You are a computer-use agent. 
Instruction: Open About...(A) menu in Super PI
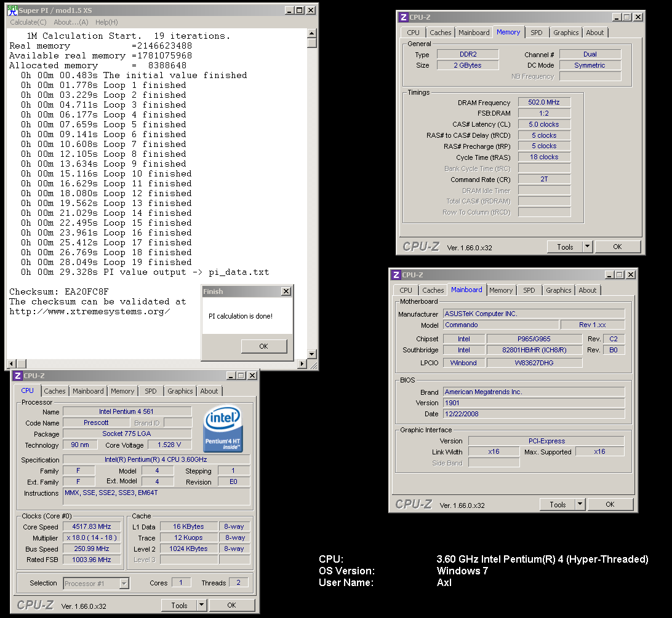pos(71,22)
